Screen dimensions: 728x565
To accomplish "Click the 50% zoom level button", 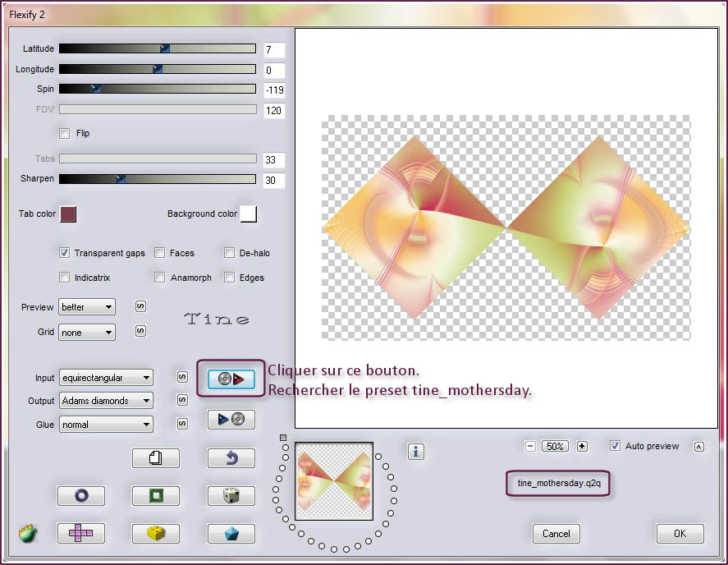I will click(x=556, y=447).
